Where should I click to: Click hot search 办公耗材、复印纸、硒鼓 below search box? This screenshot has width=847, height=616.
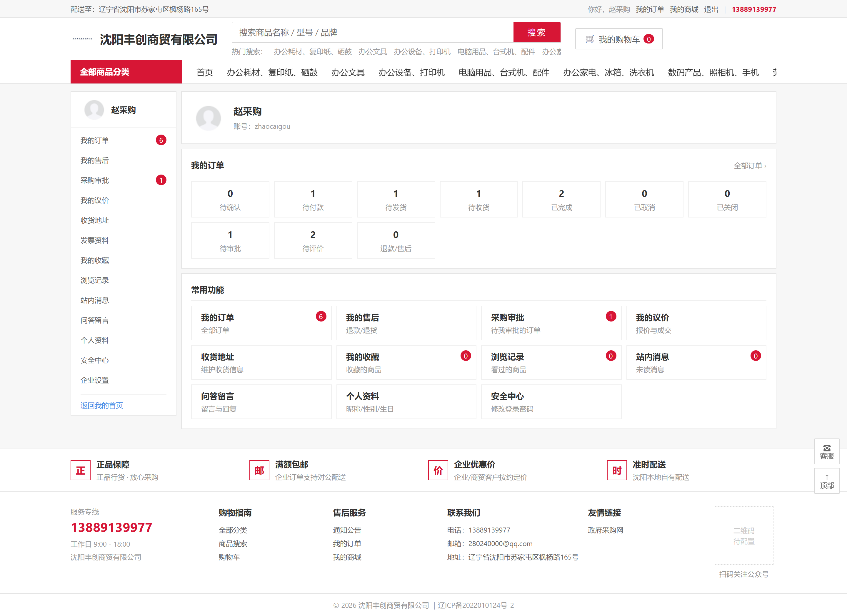point(313,51)
